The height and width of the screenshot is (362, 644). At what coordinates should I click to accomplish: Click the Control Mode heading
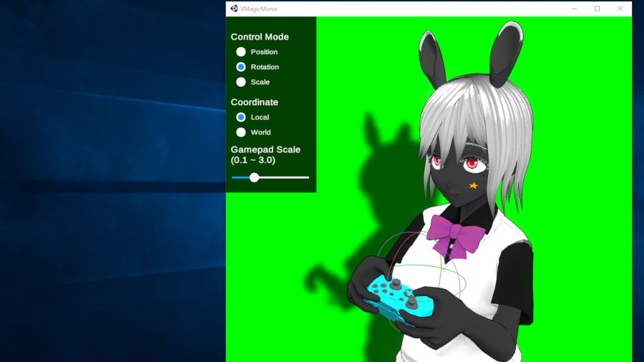(260, 37)
